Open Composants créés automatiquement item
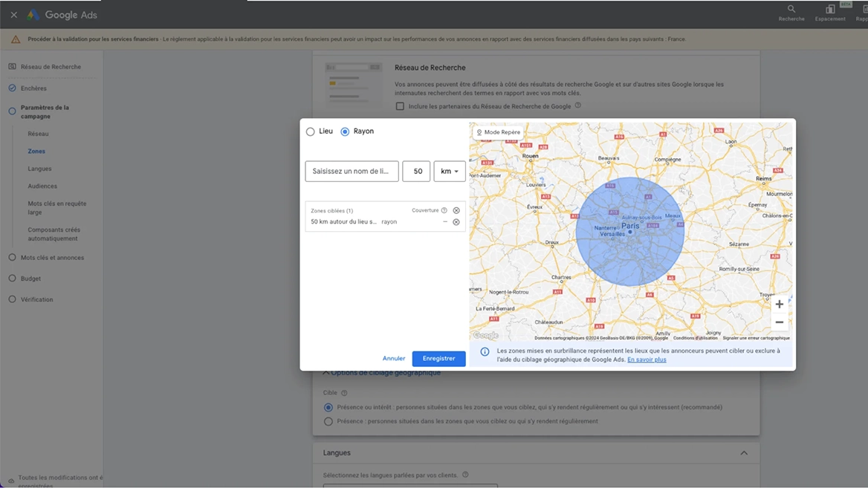The height and width of the screenshot is (488, 868). [54, 234]
